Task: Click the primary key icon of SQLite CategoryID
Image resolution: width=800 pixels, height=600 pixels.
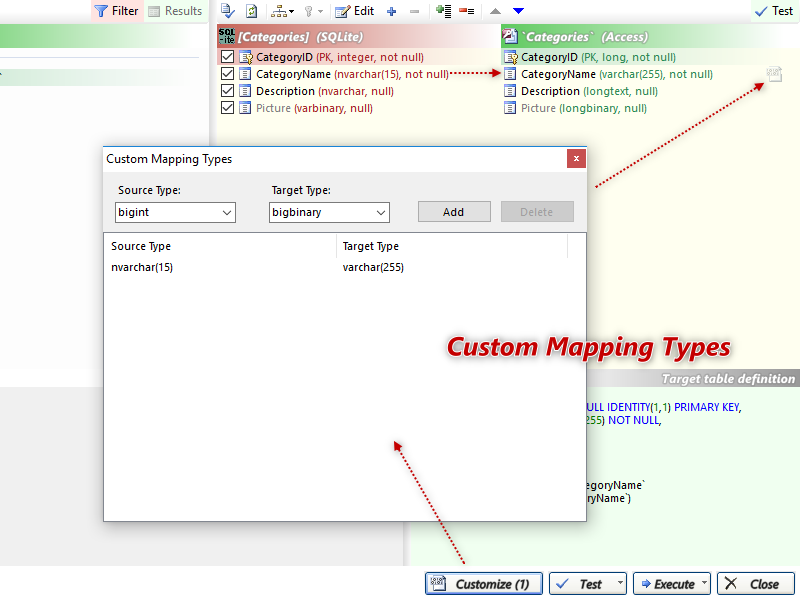Action: [x=246, y=57]
